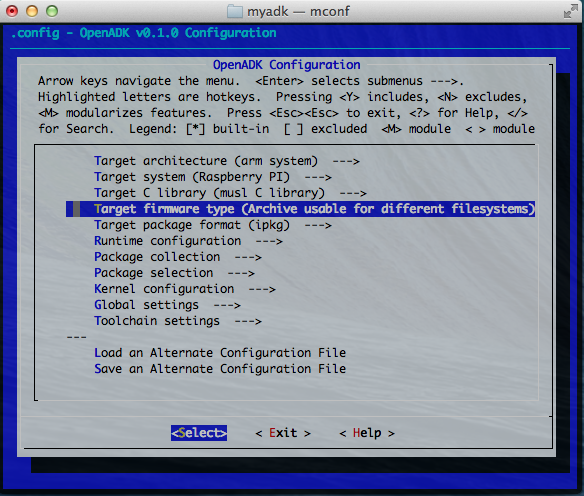Image resolution: width=584 pixels, height=496 pixels.
Task: Open the Package collection submenu
Action: point(178,257)
